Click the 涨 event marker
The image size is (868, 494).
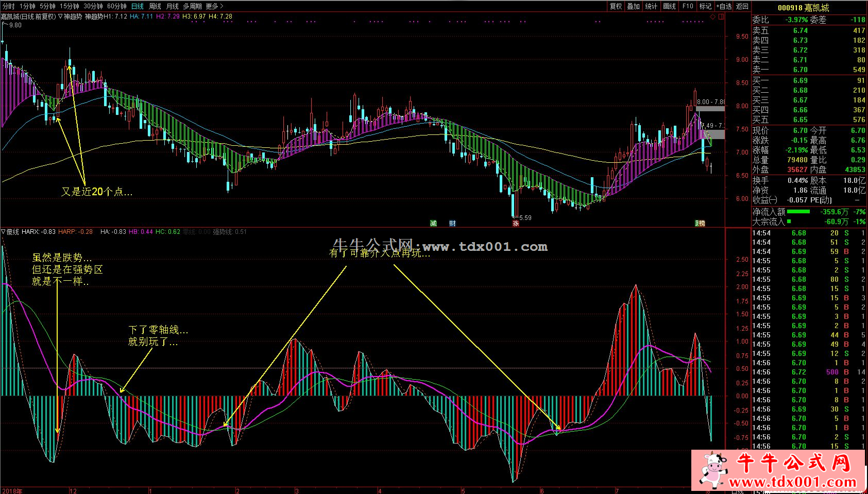(x=516, y=223)
